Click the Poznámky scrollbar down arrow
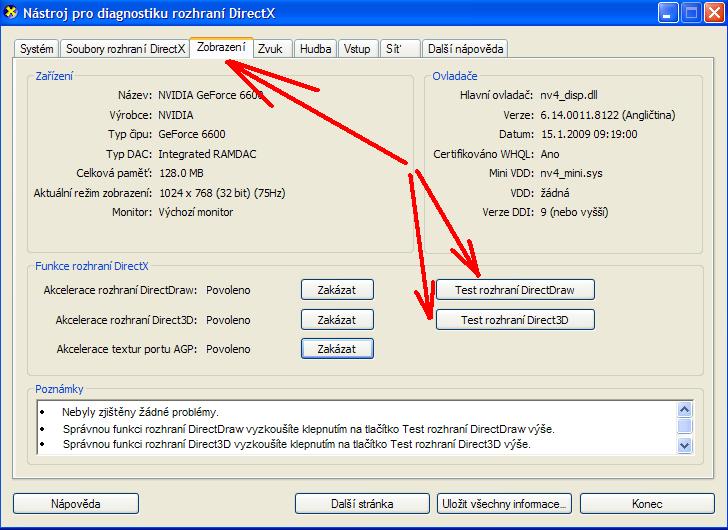 tap(684, 447)
